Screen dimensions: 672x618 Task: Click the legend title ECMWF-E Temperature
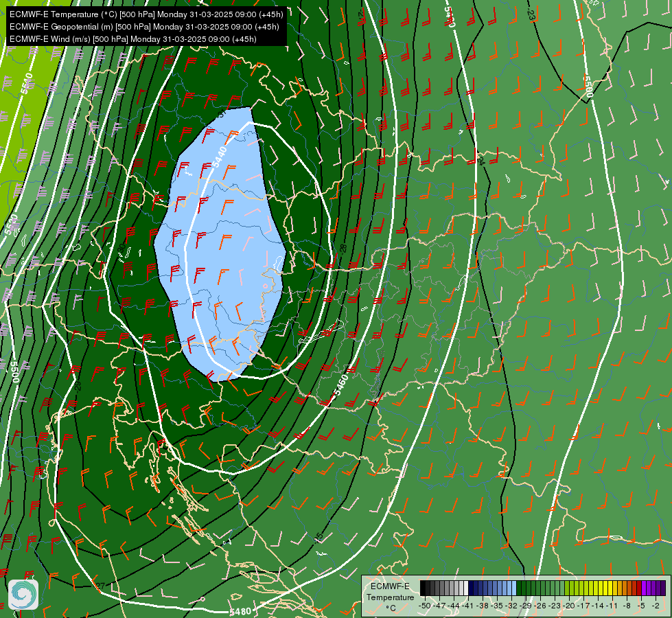coord(390,592)
